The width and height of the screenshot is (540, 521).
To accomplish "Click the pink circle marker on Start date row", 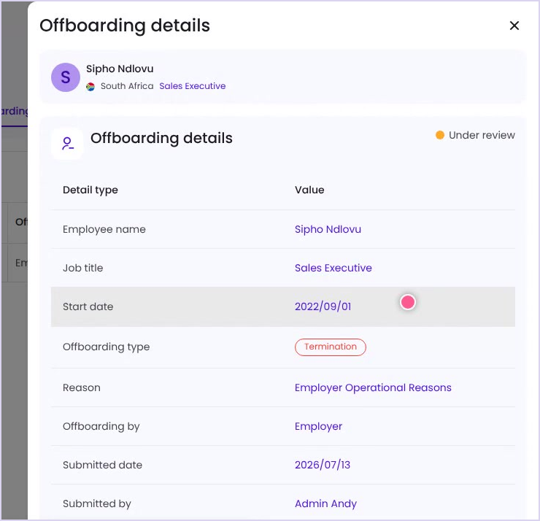I will pyautogui.click(x=408, y=302).
